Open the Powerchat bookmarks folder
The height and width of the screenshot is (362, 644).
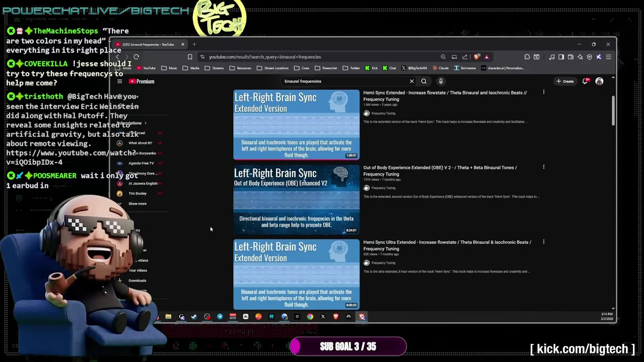click(326, 68)
